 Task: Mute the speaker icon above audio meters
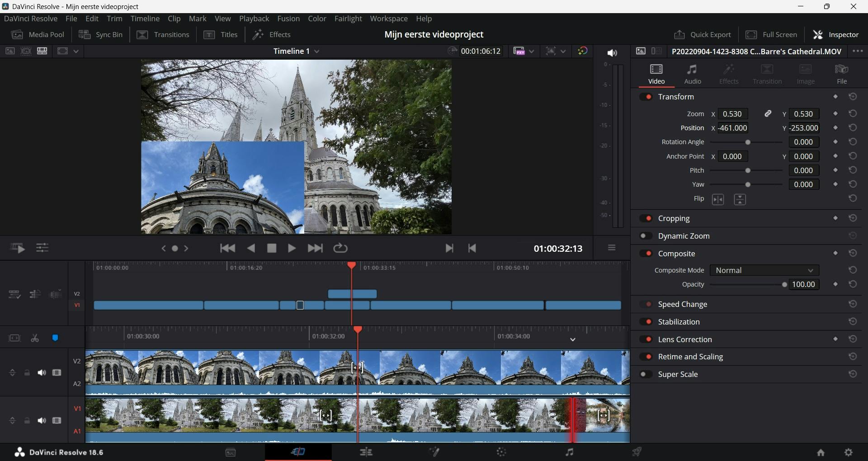pos(612,53)
